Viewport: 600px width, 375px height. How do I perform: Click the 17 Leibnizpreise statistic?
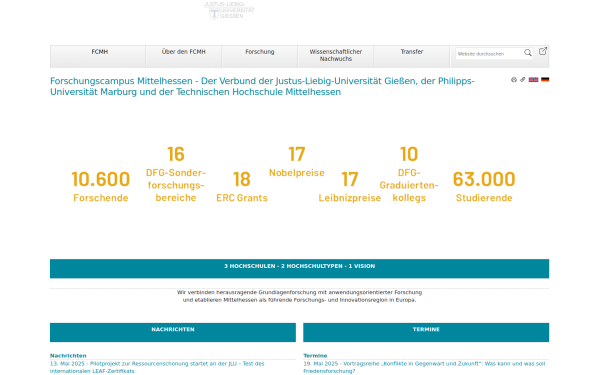click(x=349, y=186)
